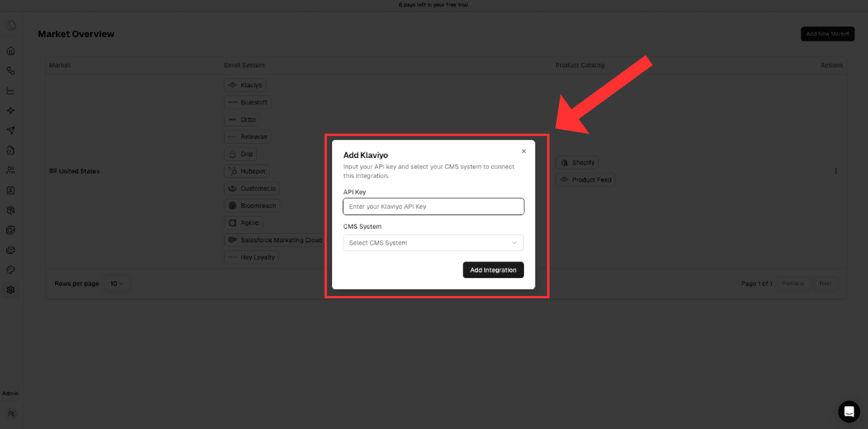Click the Actions column header
This screenshot has width=868, height=429.
[832, 65]
